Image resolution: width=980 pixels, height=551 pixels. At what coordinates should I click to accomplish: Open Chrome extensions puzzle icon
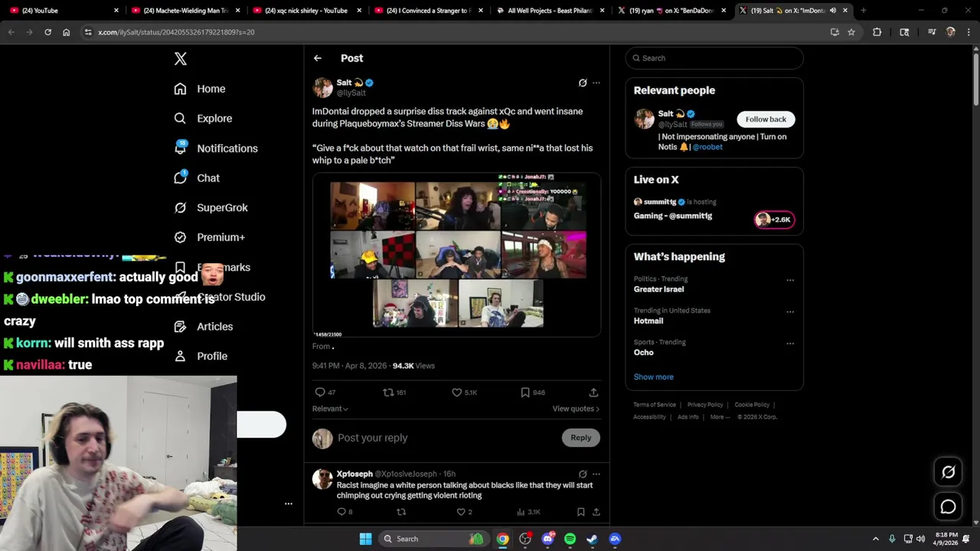877,32
